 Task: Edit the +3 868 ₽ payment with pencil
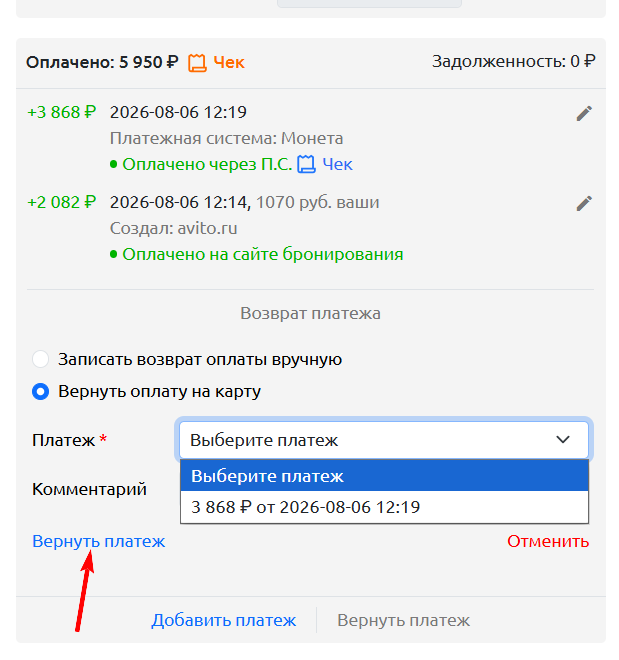[x=584, y=113]
